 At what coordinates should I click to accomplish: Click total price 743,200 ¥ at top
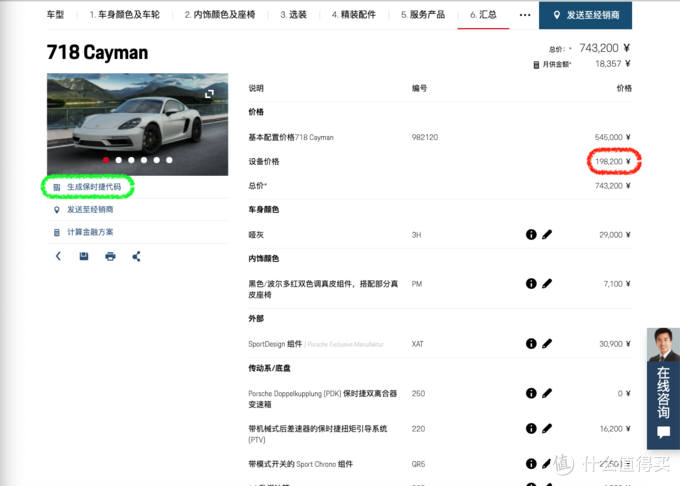[605, 48]
